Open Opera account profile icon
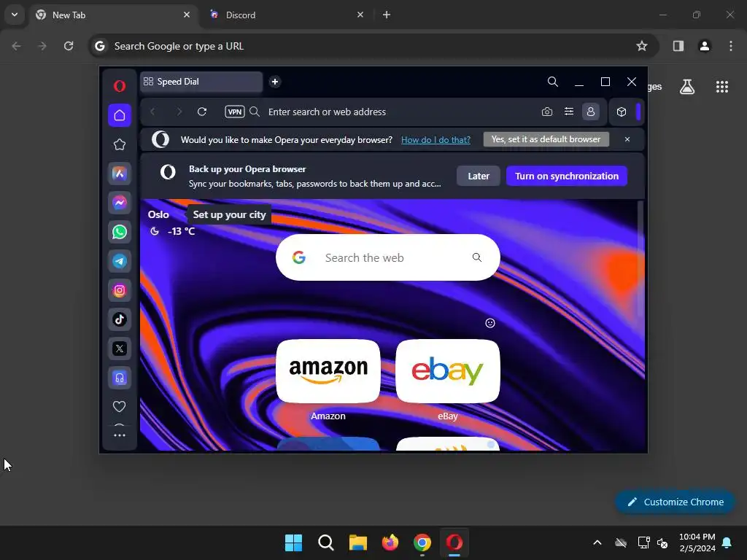This screenshot has width=747, height=560. [591, 112]
